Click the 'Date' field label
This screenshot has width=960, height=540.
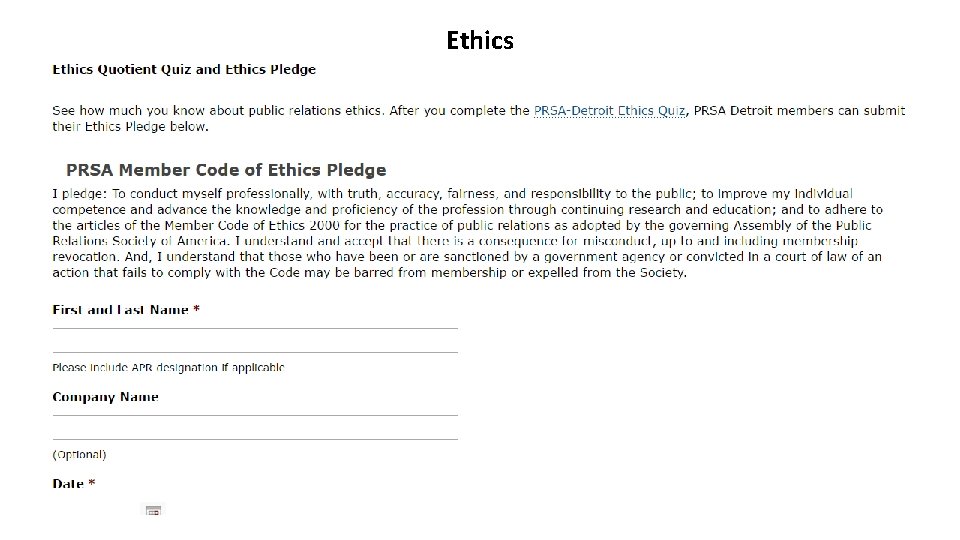[68, 483]
